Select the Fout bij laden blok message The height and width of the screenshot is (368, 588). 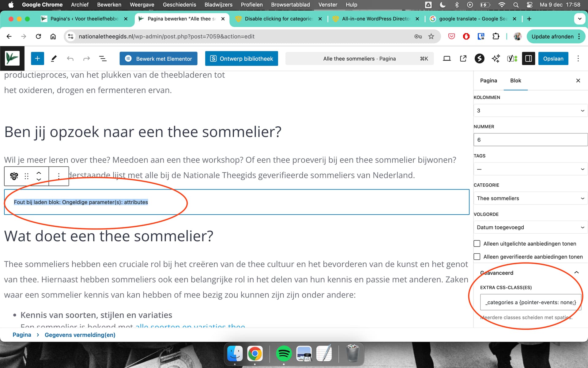81,202
